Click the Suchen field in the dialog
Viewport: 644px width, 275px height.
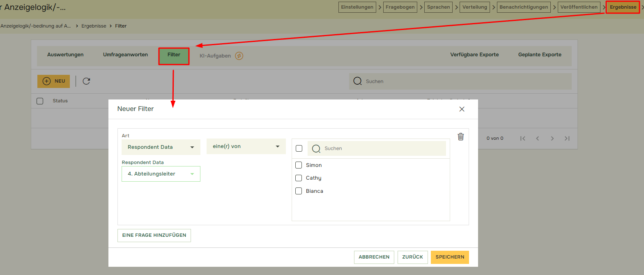click(382, 148)
